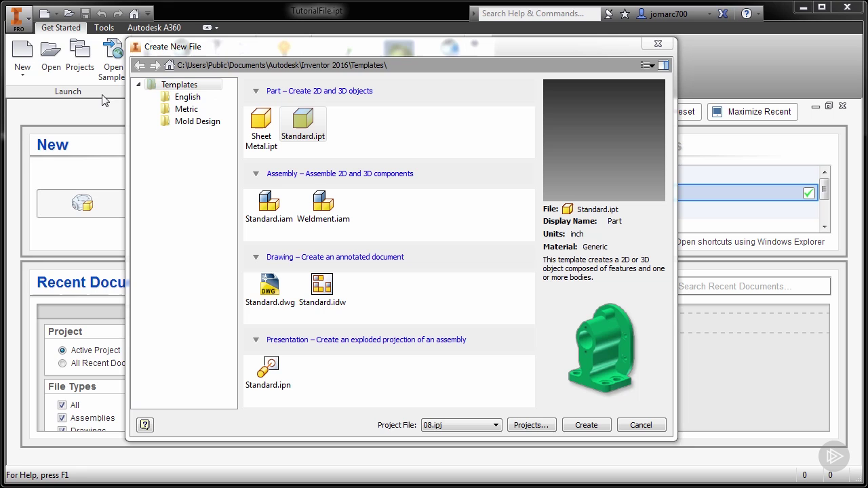Collapse the Templates tree node
The width and height of the screenshot is (868, 488).
point(139,85)
